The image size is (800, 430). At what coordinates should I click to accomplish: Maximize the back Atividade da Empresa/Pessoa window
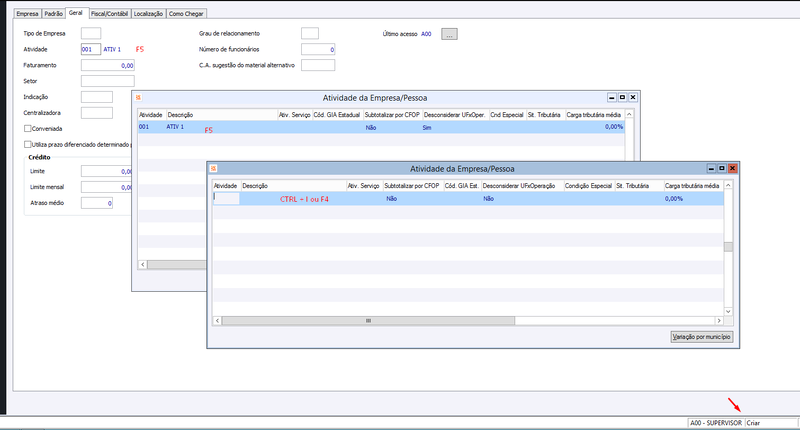[622, 97]
